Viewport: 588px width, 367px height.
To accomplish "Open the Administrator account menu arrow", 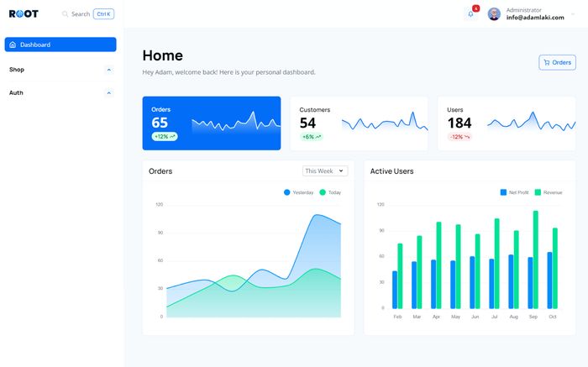I will pos(573,14).
